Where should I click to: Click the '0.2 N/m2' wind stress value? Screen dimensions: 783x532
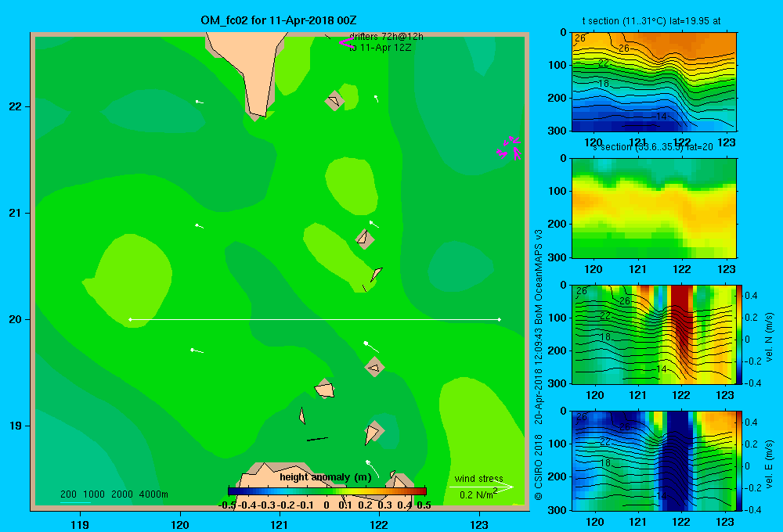click(x=478, y=494)
